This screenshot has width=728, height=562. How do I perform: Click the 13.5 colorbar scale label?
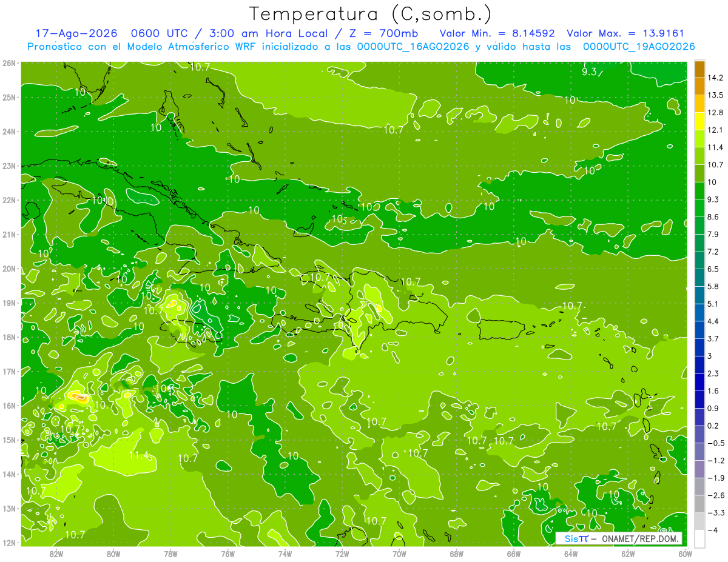coord(715,95)
